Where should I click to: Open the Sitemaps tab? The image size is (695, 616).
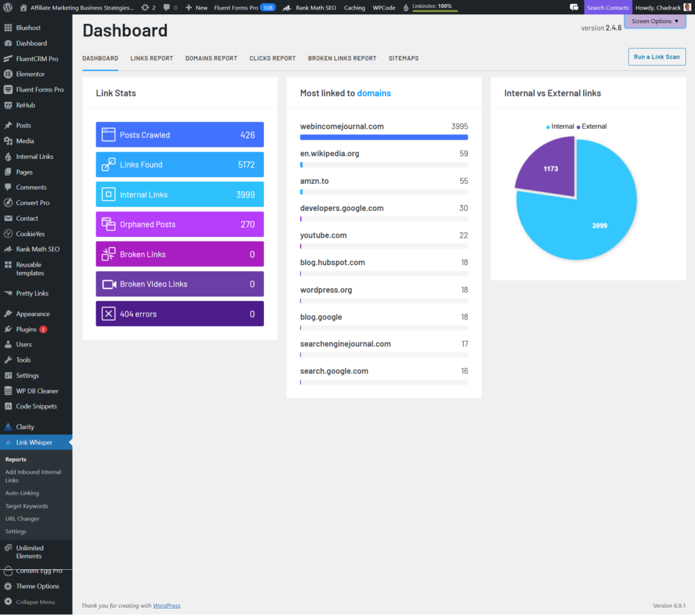tap(403, 58)
